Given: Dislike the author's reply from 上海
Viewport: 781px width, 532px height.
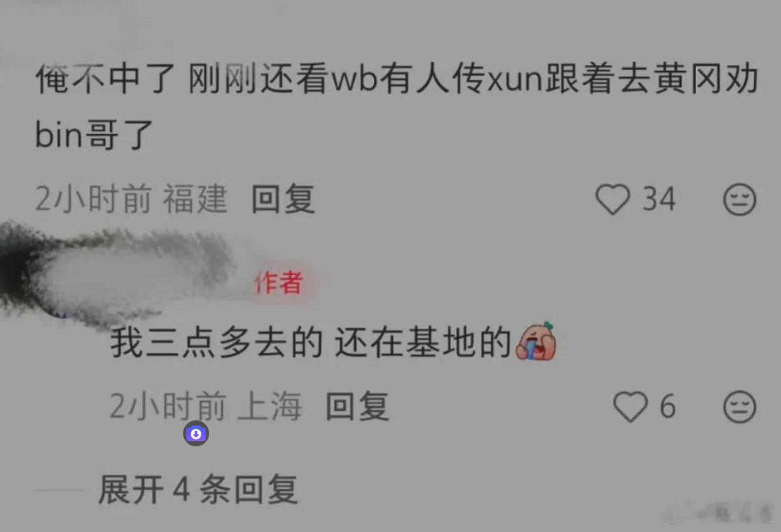Looking at the screenshot, I should pyautogui.click(x=739, y=407).
